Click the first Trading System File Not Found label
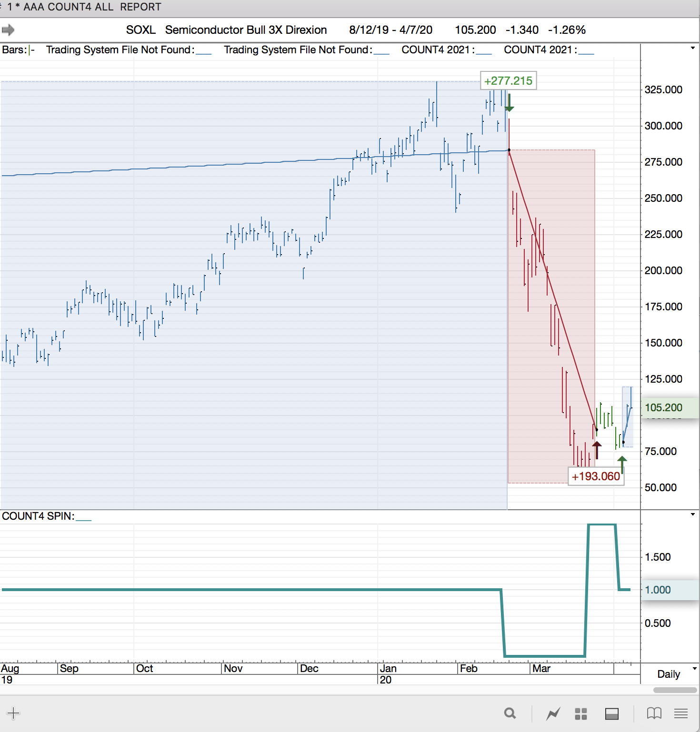The image size is (700, 732). [x=129, y=50]
